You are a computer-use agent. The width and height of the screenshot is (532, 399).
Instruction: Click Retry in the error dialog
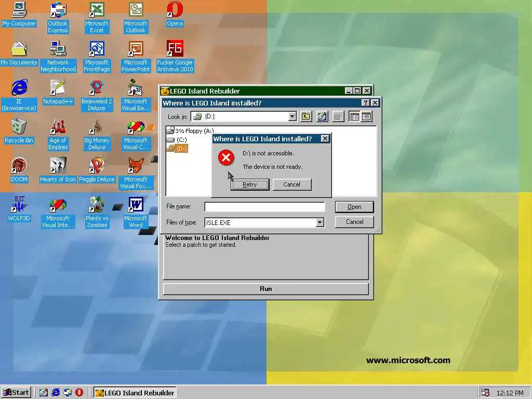tap(250, 184)
